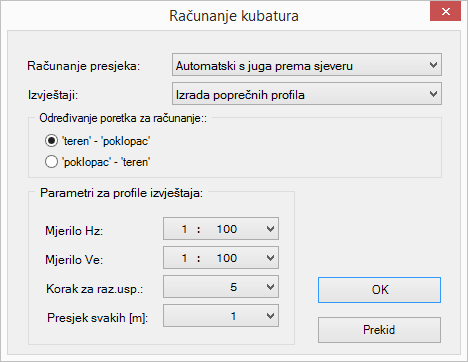Close the Računanje kubatura dialog
This screenshot has height=362, width=468.
pos(445,11)
